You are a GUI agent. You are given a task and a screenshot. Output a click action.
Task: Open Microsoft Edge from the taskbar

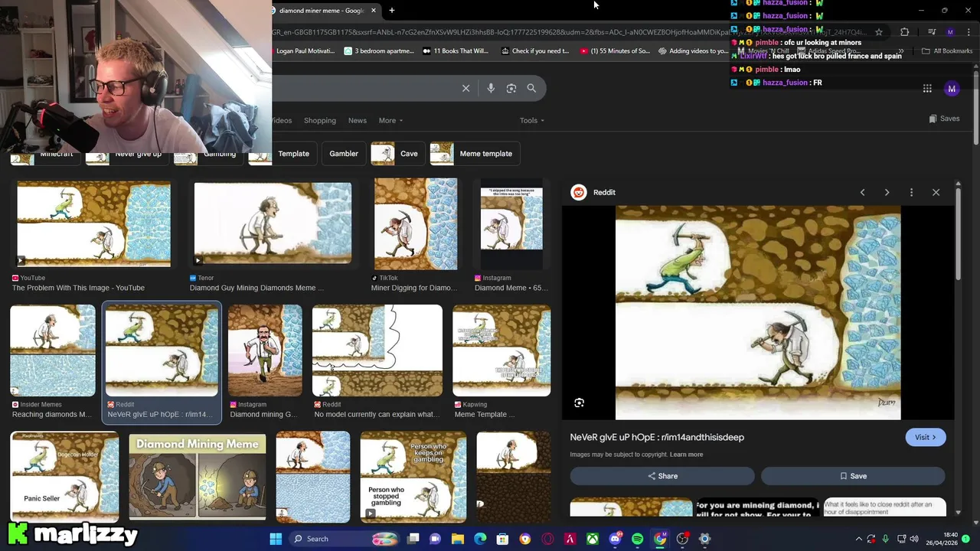pyautogui.click(x=480, y=539)
